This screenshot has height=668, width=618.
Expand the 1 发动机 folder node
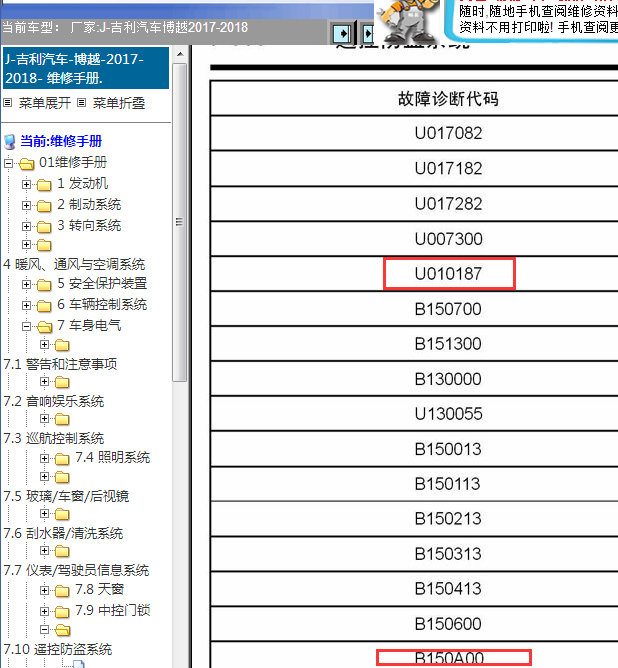(x=26, y=184)
